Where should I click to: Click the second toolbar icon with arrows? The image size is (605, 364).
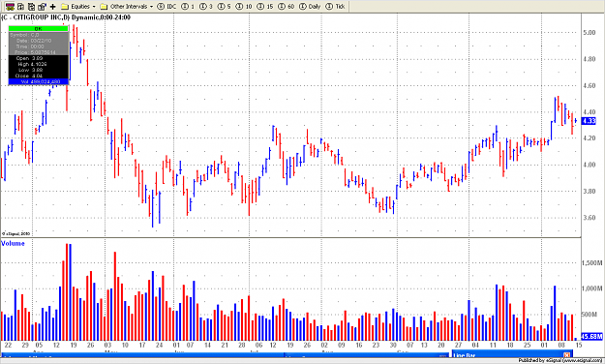21,6
